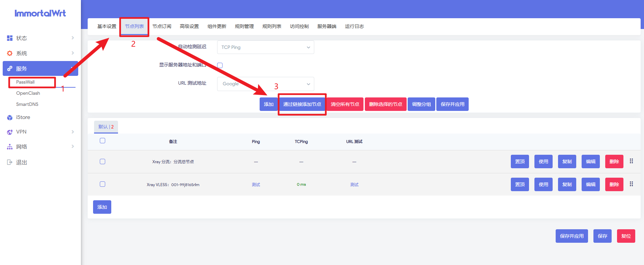Switch to the 访问控制 tab

[x=299, y=26]
